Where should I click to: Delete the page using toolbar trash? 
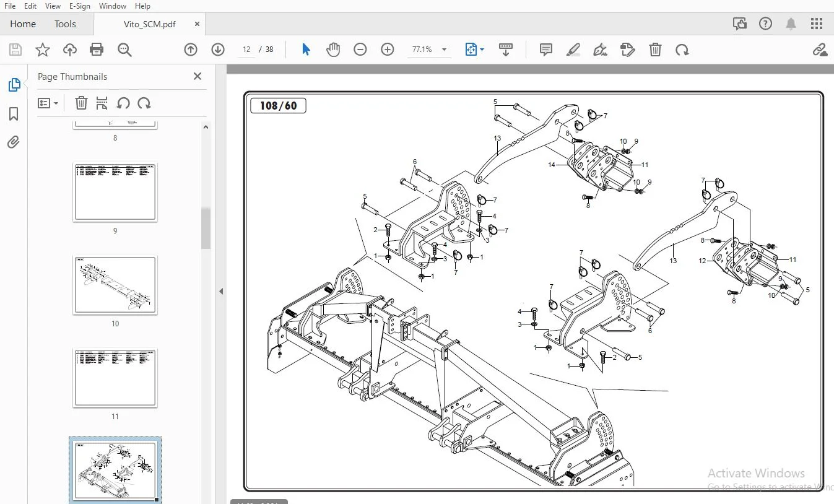click(x=655, y=50)
